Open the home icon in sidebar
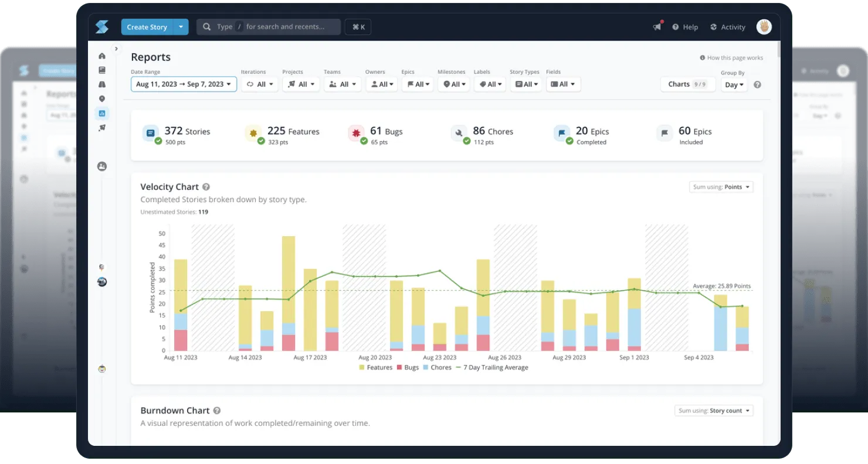Image resolution: width=868 pixels, height=464 pixels. point(102,56)
